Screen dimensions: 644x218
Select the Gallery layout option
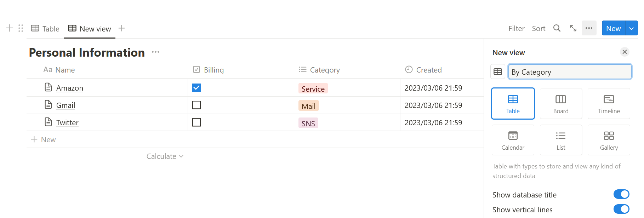609,140
